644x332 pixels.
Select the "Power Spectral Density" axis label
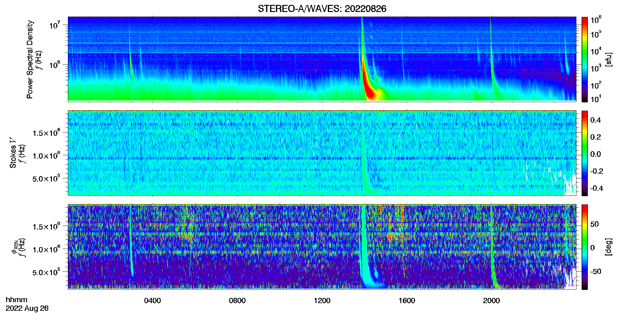(x=30, y=59)
